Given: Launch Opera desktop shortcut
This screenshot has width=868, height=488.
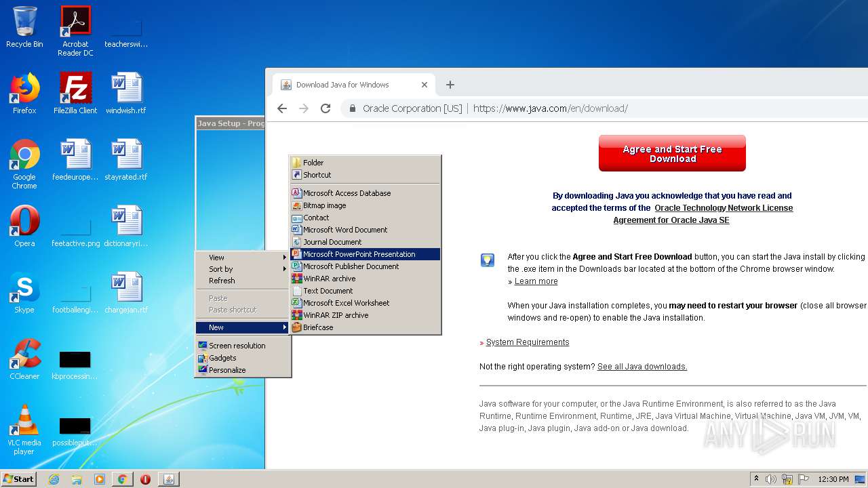Looking at the screenshot, I should (x=24, y=226).
